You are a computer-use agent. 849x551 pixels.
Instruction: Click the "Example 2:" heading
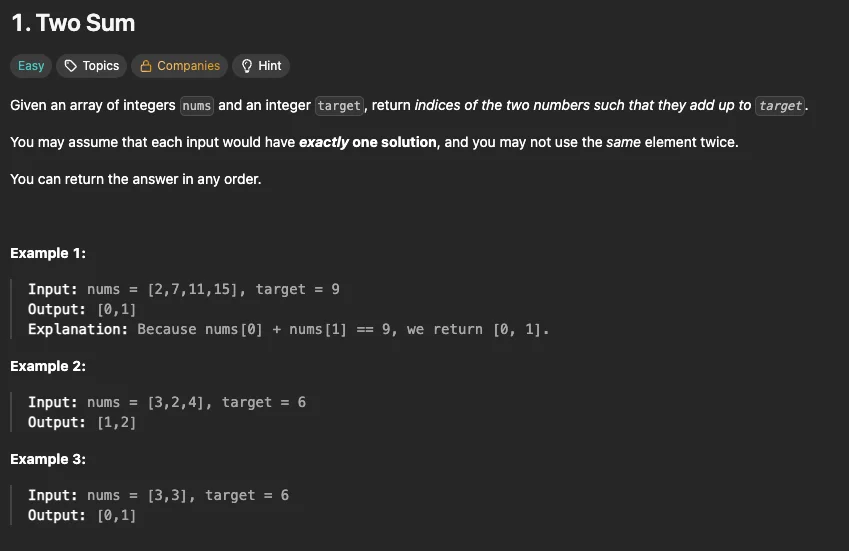point(48,366)
